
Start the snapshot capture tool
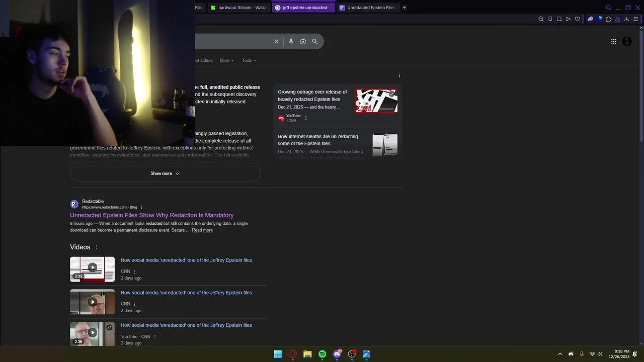coord(559,19)
